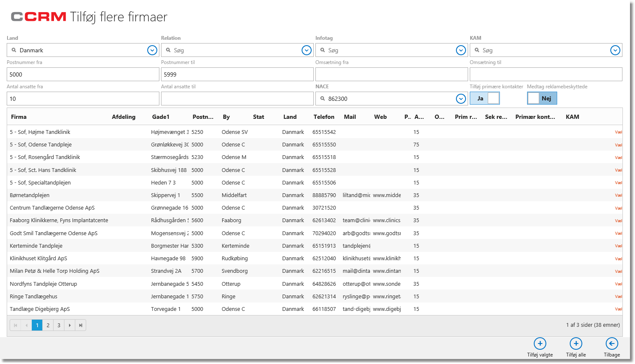
Task: Click Vælg link for Højme Tandklinik row
Action: coord(618,132)
